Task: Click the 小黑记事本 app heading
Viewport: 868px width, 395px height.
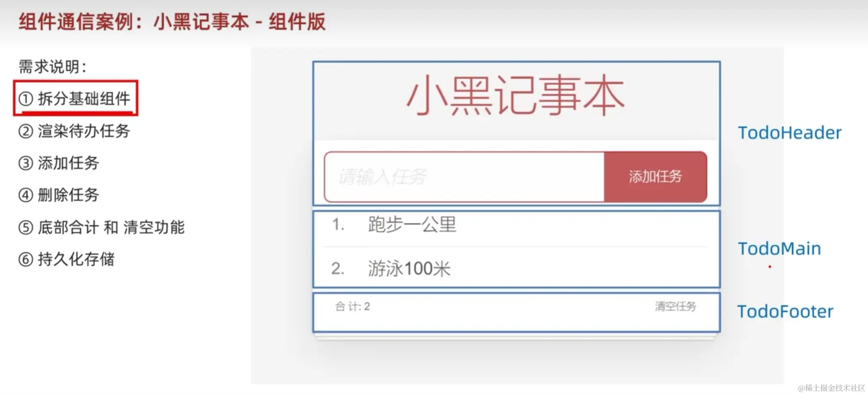Action: click(x=516, y=95)
